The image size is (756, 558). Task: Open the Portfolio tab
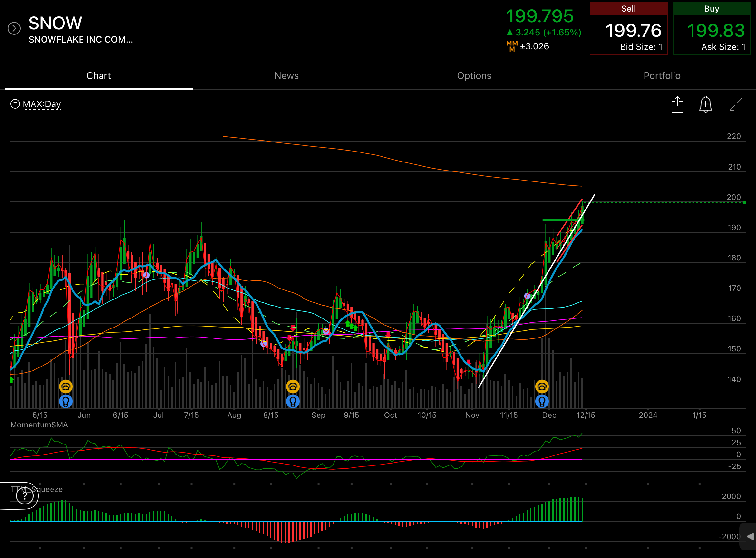(662, 76)
